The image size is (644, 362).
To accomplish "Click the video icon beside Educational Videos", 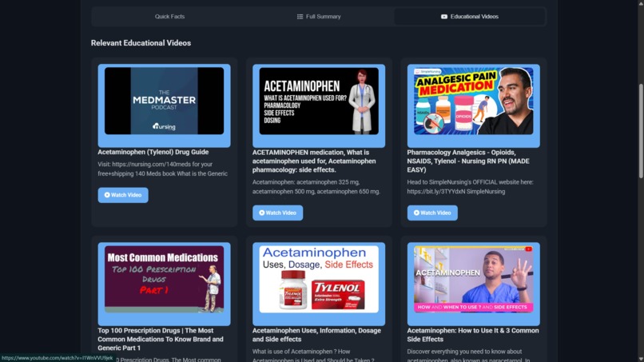I will click(444, 17).
